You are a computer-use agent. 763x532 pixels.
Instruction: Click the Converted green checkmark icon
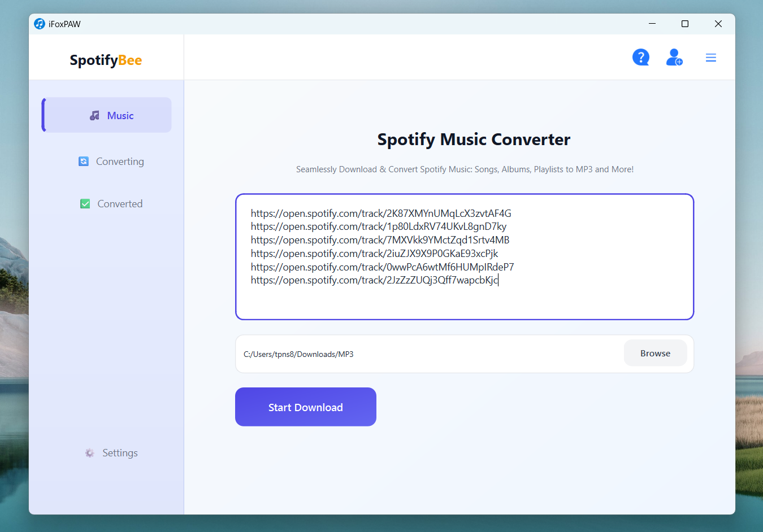[85, 204]
